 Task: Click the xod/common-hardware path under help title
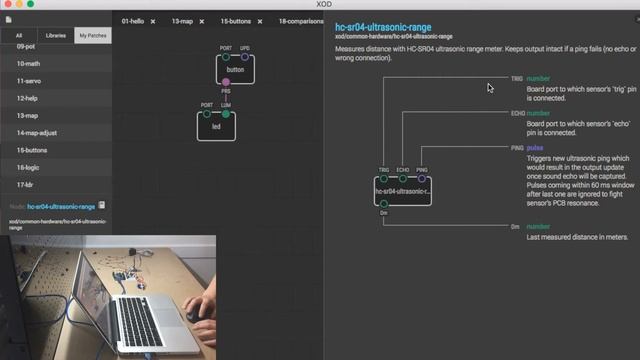coord(394,36)
